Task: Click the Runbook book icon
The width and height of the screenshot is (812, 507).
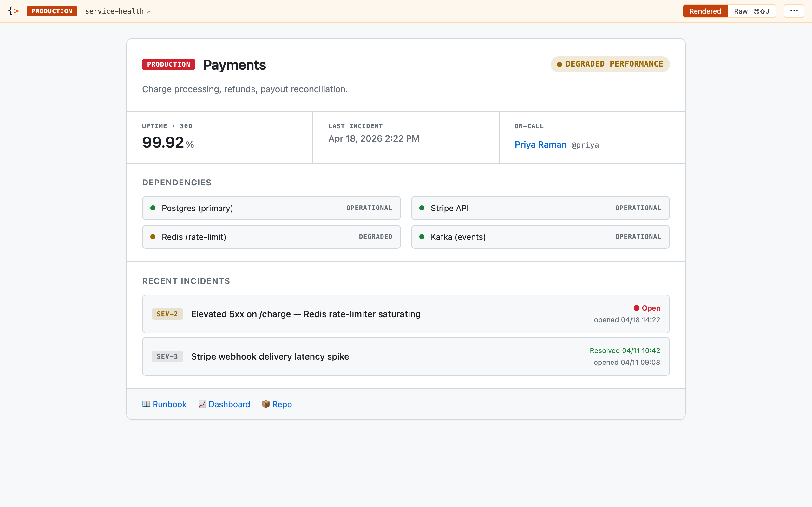Action: click(146, 404)
